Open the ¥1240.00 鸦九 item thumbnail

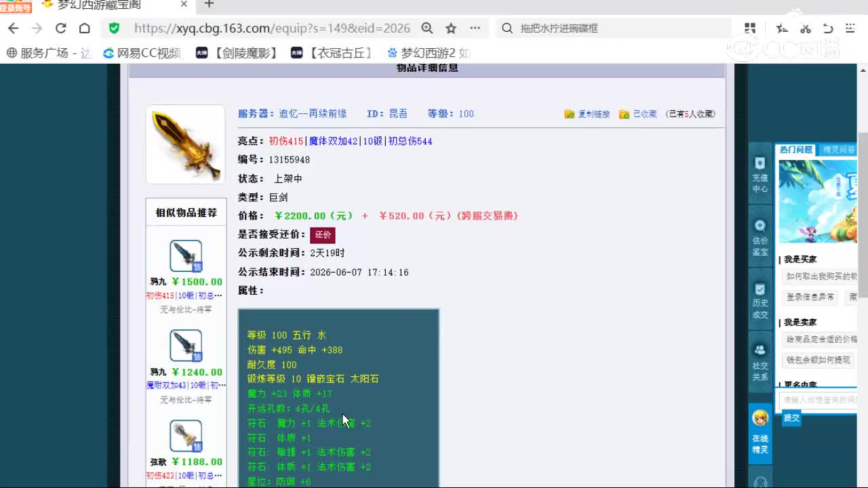(x=186, y=346)
